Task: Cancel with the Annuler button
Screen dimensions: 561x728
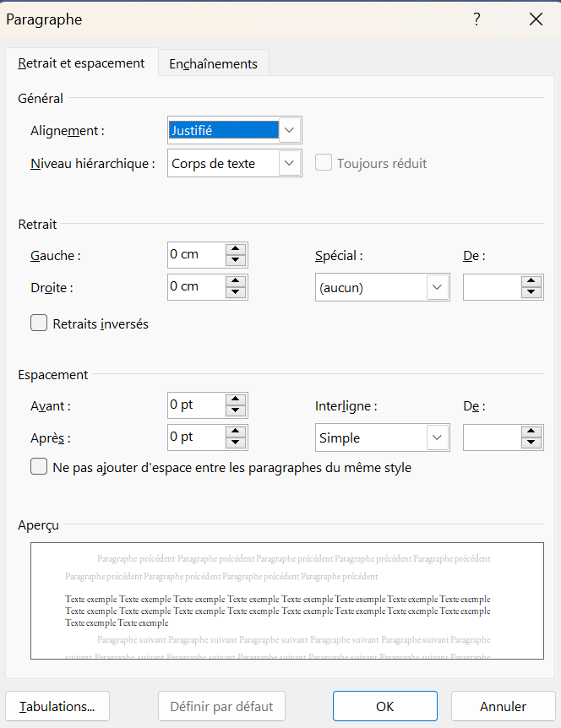Action: [x=504, y=706]
